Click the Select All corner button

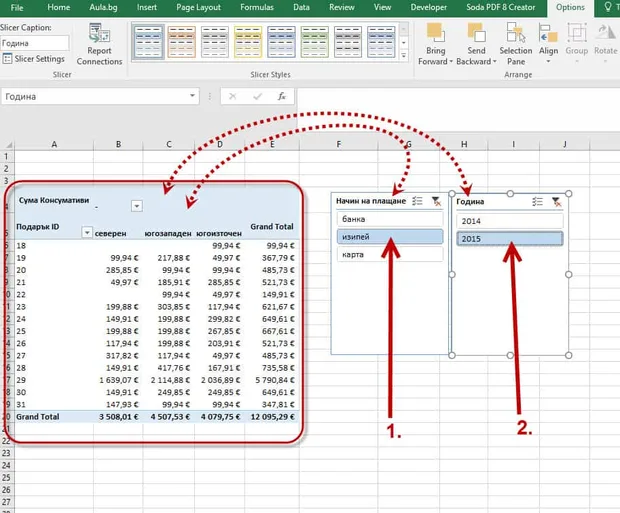coord(8,144)
